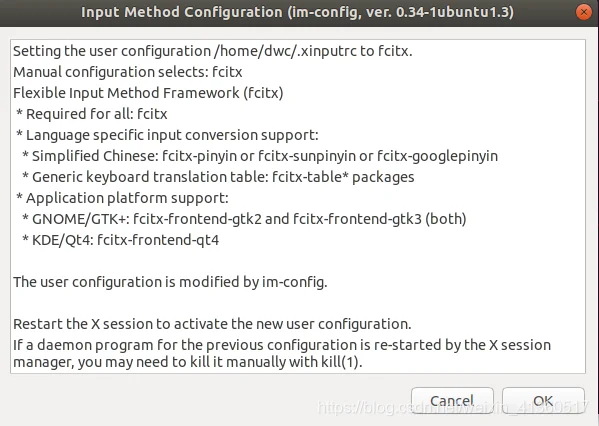Click the 'Required for all: fcitx' line

point(92,114)
